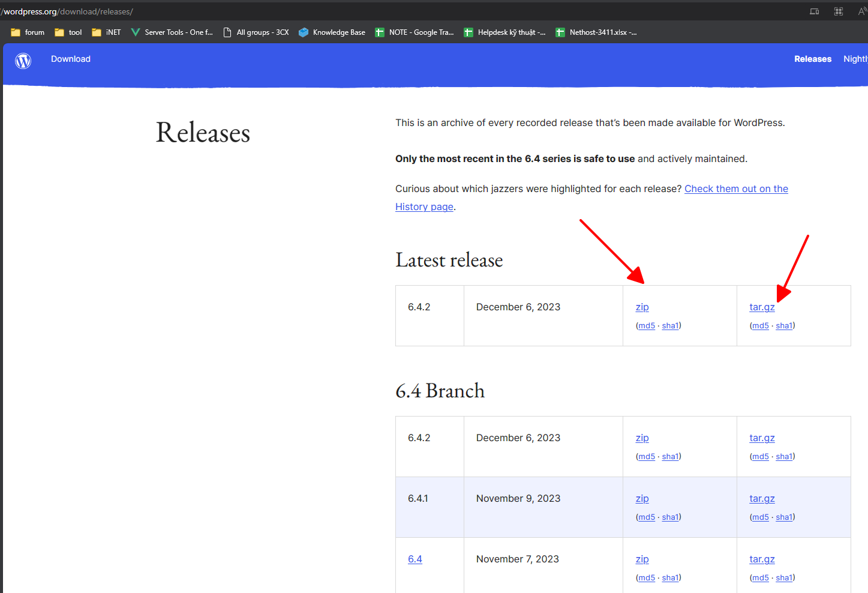Click December 6, 2023 in 6.4 Branch table
Image resolution: width=868 pixels, height=593 pixels.
(x=518, y=438)
